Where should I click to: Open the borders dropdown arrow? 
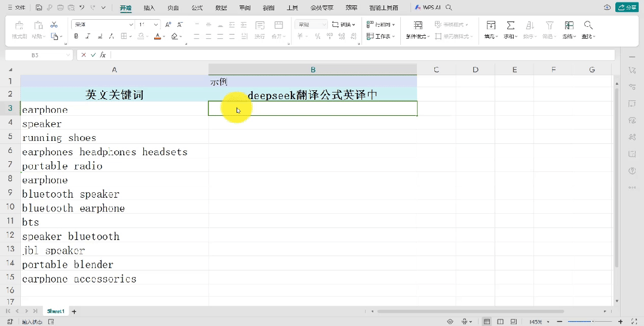click(130, 37)
